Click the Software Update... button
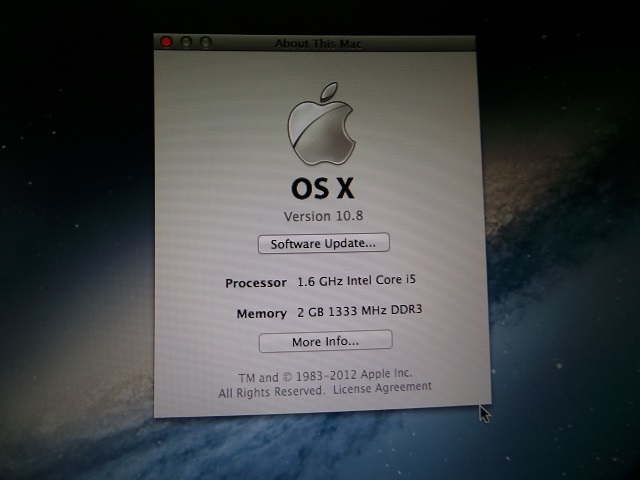This screenshot has width=640, height=480. pyautogui.click(x=324, y=243)
